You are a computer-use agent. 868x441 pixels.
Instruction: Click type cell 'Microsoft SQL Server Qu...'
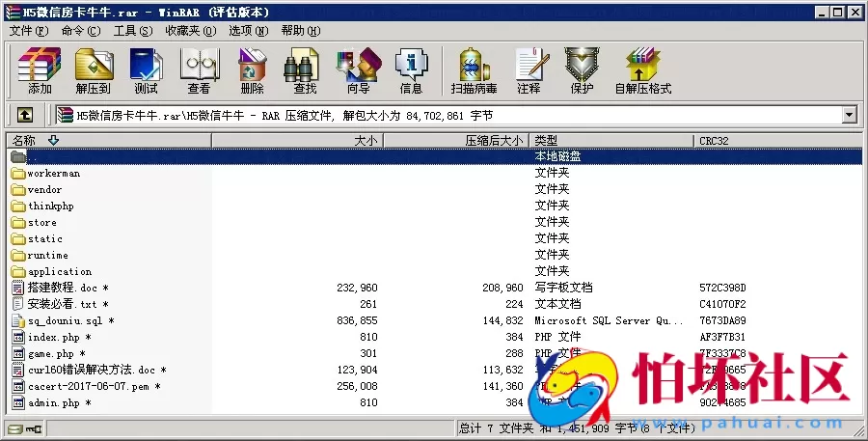(609, 320)
